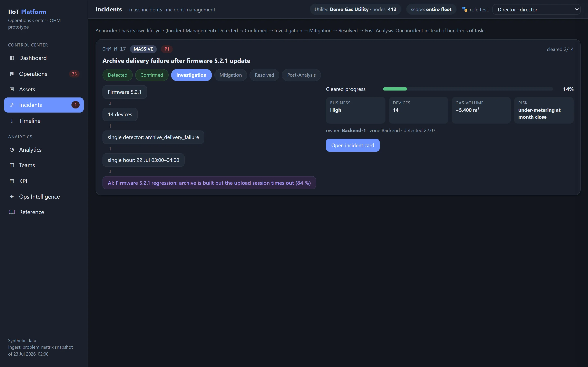Select the Post-Analysis stage pill

(x=301, y=75)
